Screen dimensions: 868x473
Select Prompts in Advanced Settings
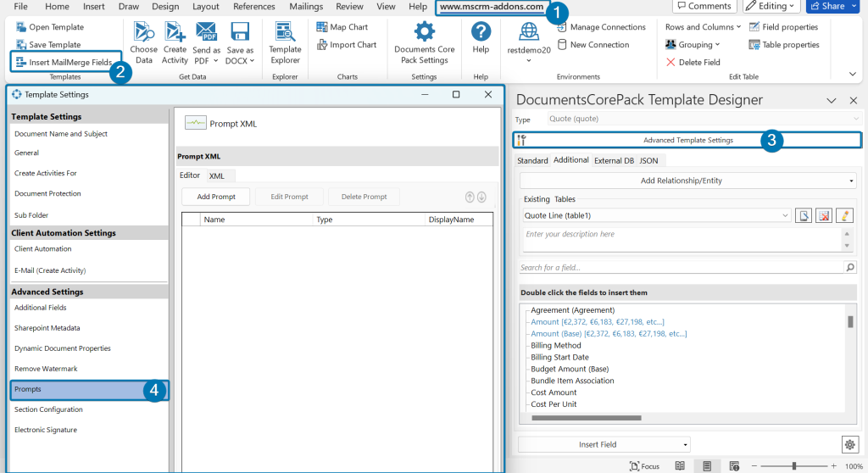[x=89, y=389]
